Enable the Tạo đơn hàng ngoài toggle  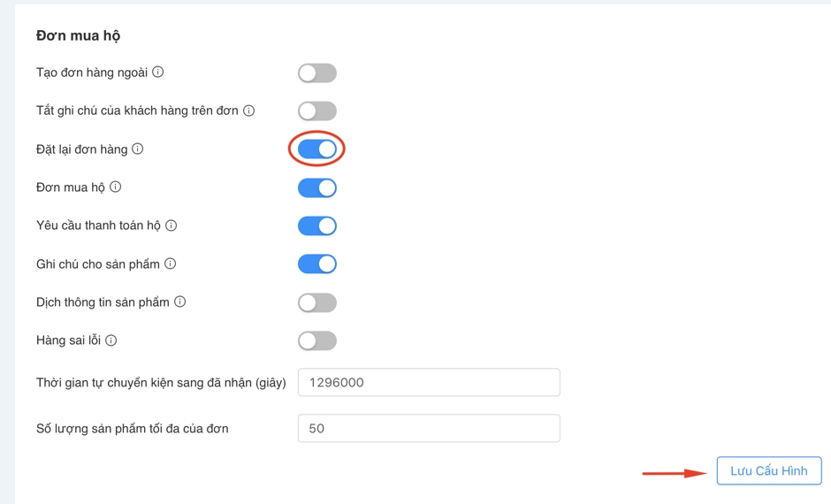pos(317,73)
